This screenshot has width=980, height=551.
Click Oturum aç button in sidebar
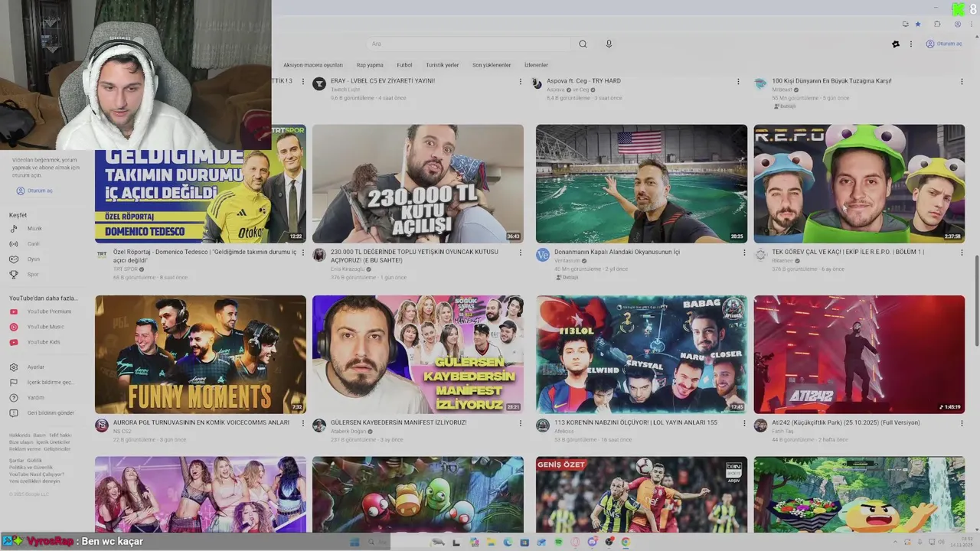[34, 191]
